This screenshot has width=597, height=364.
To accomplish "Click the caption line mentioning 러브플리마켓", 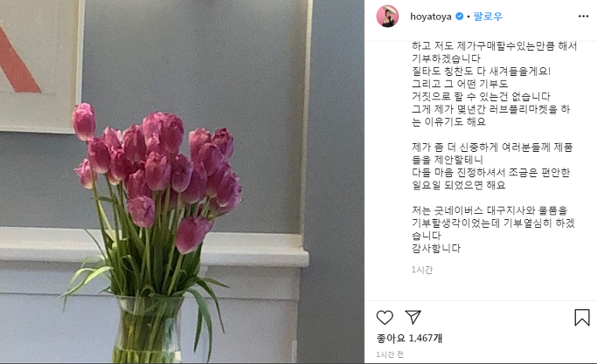I will (490, 109).
